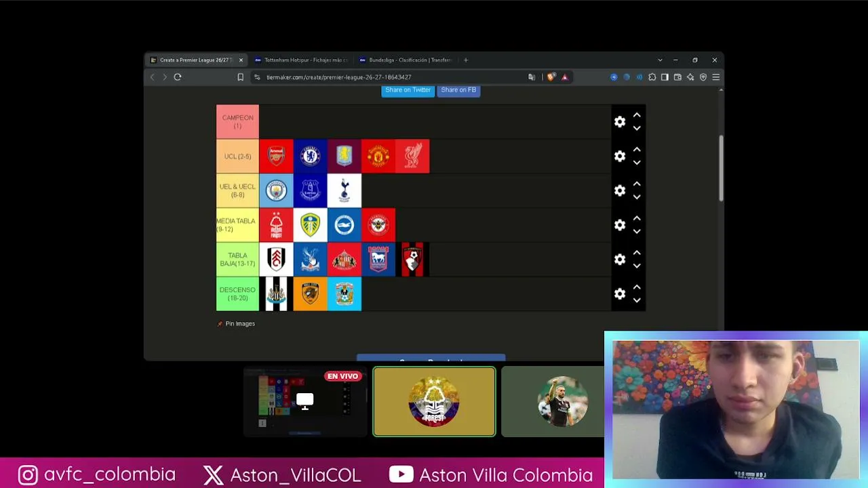The width and height of the screenshot is (868, 488).
Task: Move the UCL row down
Action: pyautogui.click(x=637, y=163)
